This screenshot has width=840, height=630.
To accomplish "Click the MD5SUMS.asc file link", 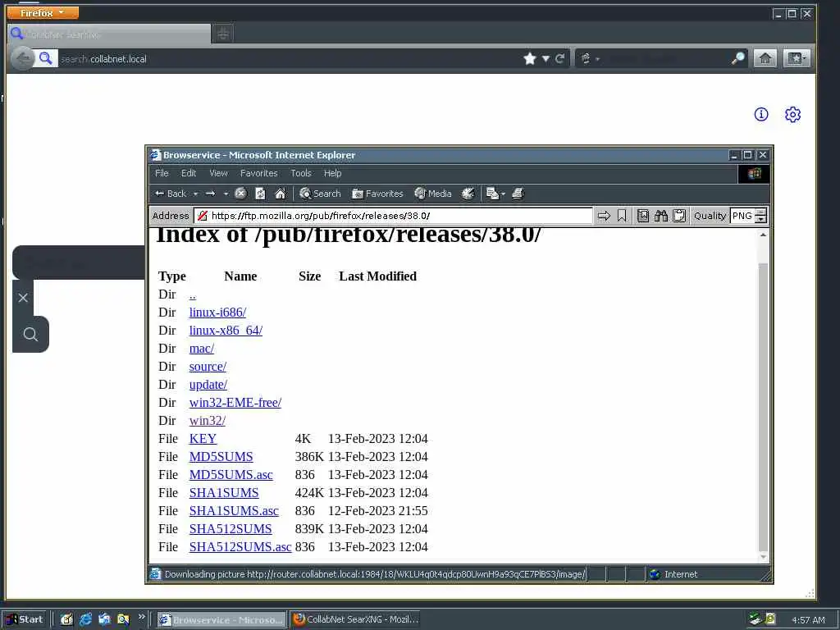I will tap(231, 475).
